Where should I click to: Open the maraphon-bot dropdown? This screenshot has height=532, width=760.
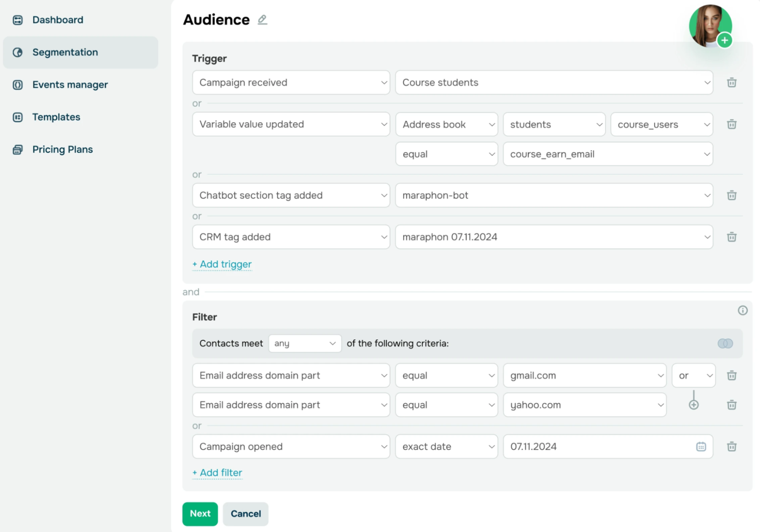pyautogui.click(x=554, y=195)
